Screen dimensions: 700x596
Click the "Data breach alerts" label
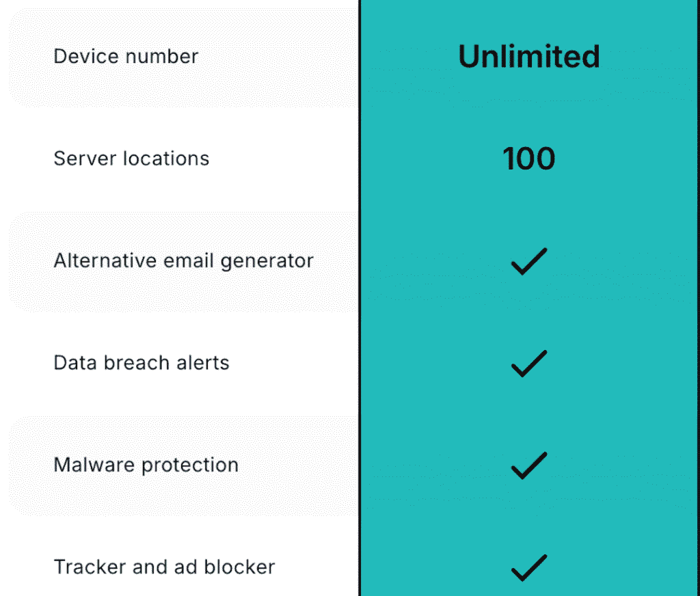[141, 362]
